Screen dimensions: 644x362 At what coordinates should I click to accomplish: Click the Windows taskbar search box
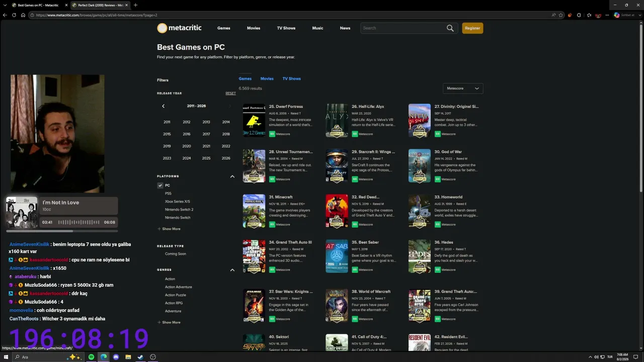tap(48, 357)
